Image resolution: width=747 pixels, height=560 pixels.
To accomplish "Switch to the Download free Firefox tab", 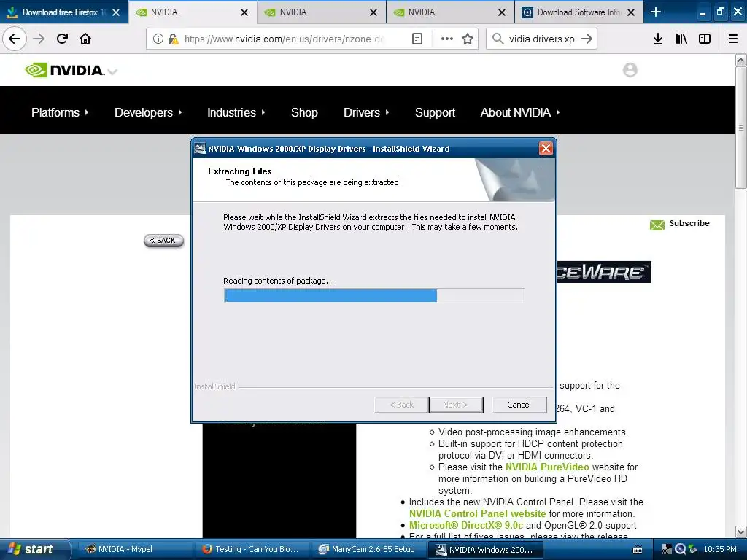I will pyautogui.click(x=64, y=12).
